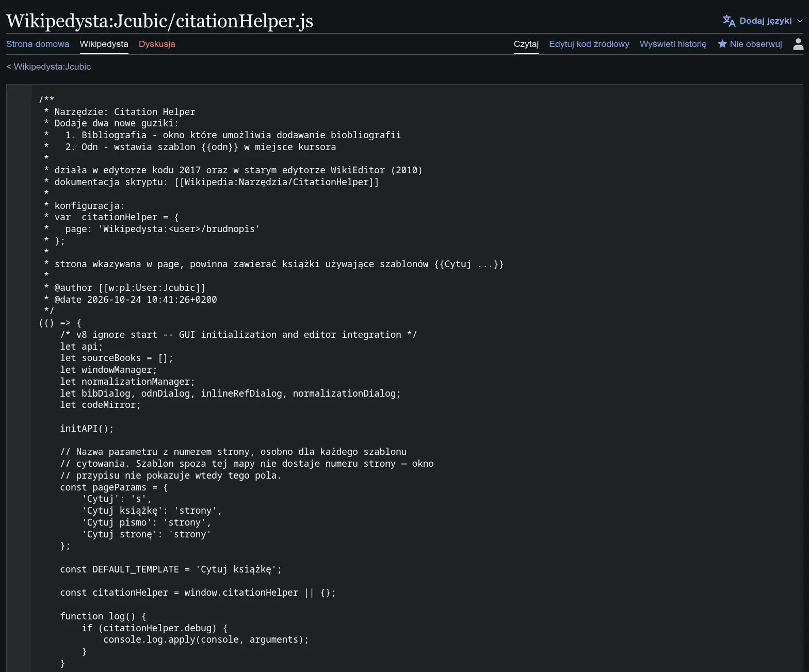Viewport: 809px width, 672px height.
Task: Click 'const citationHelper = window.citationHelper' line
Action: [x=198, y=593]
